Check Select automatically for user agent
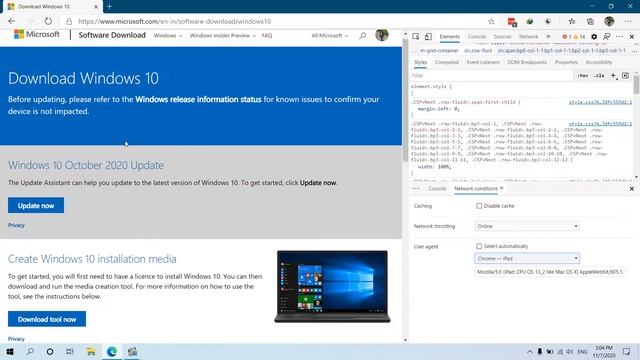 [x=479, y=246]
